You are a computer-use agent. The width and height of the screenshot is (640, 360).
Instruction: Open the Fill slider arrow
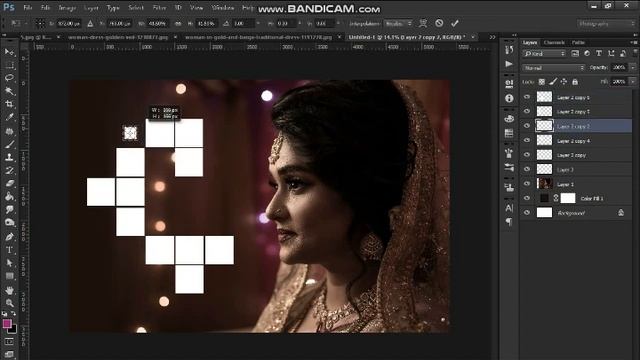coord(633,82)
